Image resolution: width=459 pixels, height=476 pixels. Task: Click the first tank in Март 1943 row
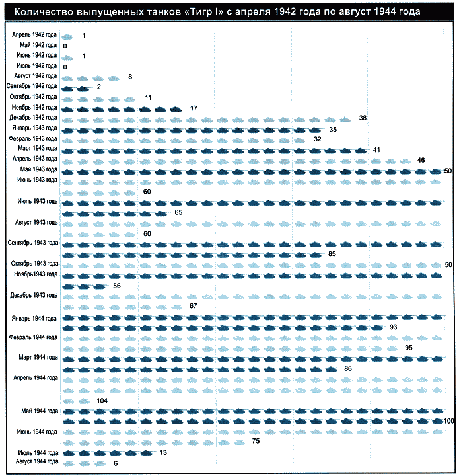tap(67, 151)
